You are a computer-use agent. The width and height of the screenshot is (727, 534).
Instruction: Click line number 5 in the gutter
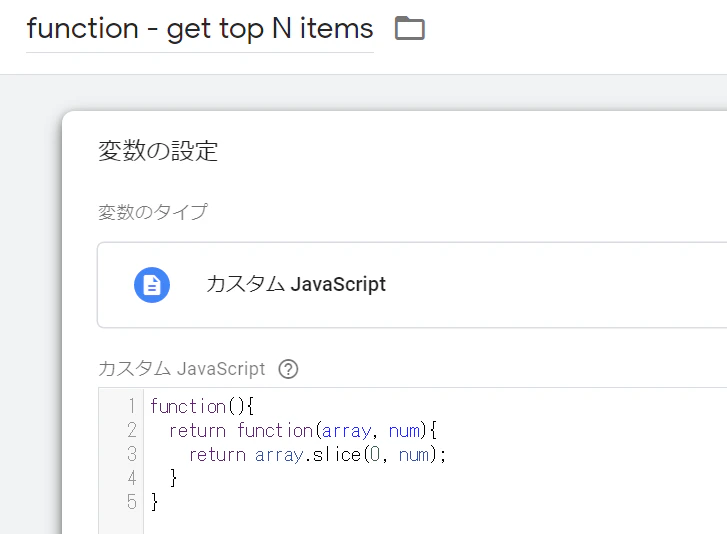coord(131,502)
